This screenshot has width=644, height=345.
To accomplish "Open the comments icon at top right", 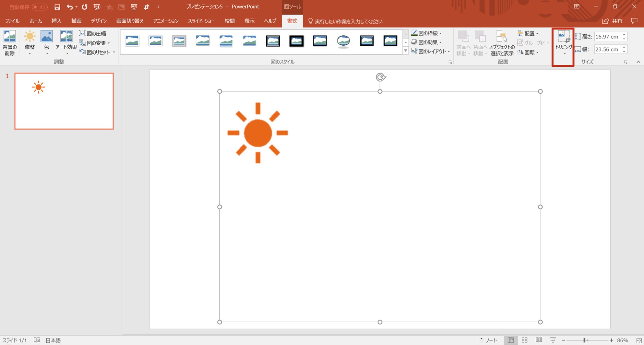I will [634, 21].
